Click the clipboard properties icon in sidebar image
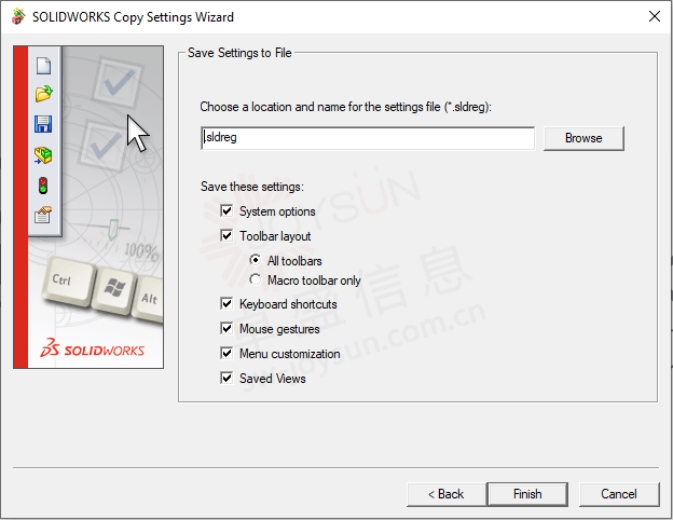The height and width of the screenshot is (520, 673). pyautogui.click(x=43, y=215)
